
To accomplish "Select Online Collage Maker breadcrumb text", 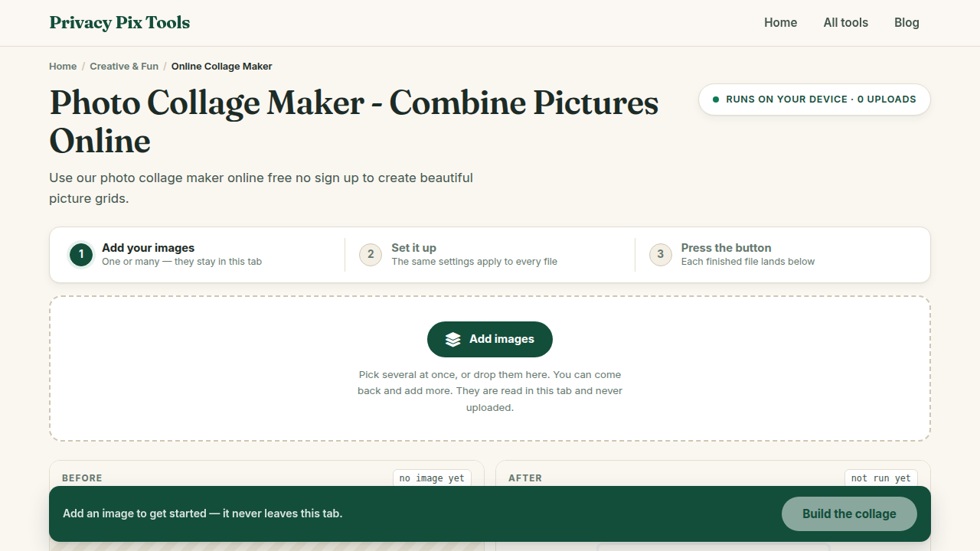I will coord(221,67).
